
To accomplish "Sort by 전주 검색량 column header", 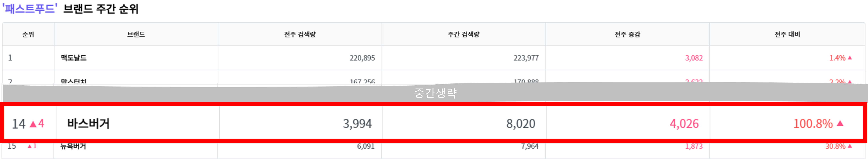I will point(300,34).
